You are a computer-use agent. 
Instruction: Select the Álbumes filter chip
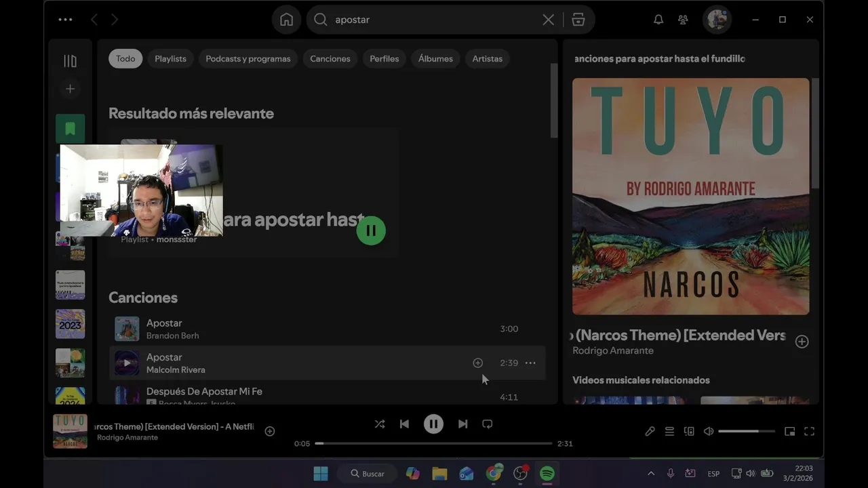point(435,58)
